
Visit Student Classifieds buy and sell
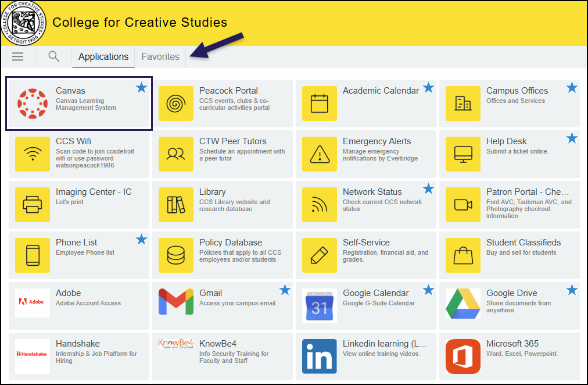tap(462, 255)
